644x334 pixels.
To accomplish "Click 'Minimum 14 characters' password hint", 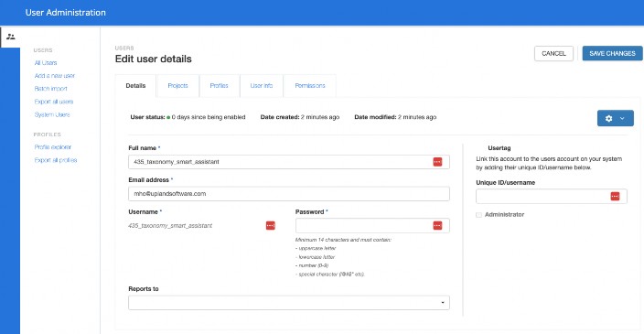I will pos(343,240).
